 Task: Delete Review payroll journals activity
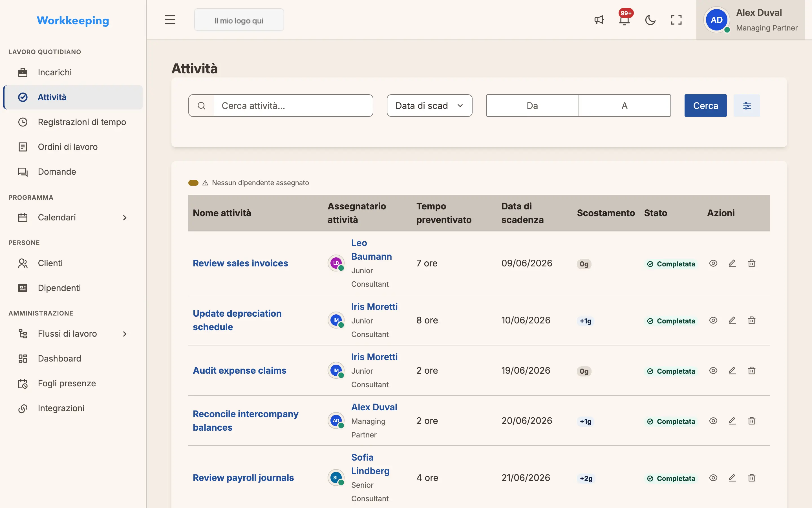[752, 478]
